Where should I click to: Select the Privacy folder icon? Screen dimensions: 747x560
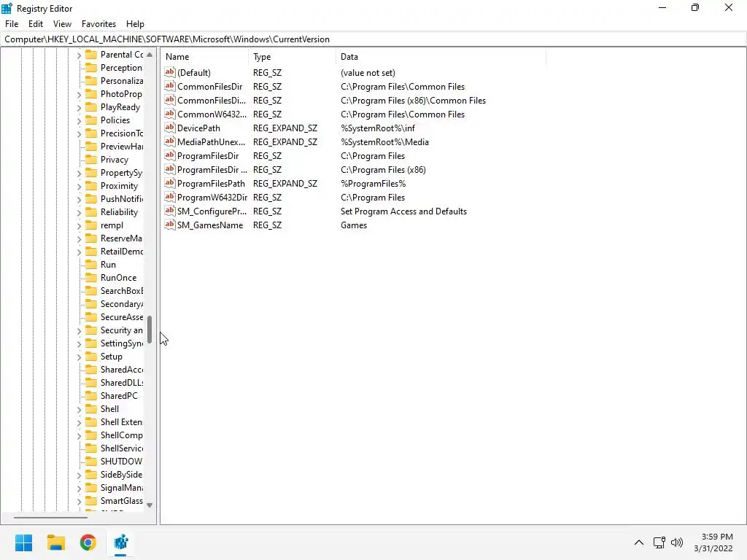tap(91, 160)
